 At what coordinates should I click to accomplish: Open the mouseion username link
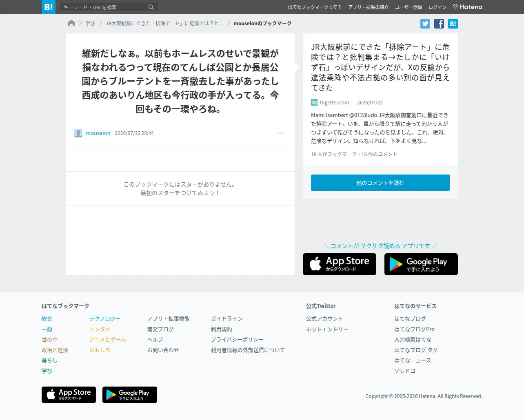pyautogui.click(x=98, y=133)
